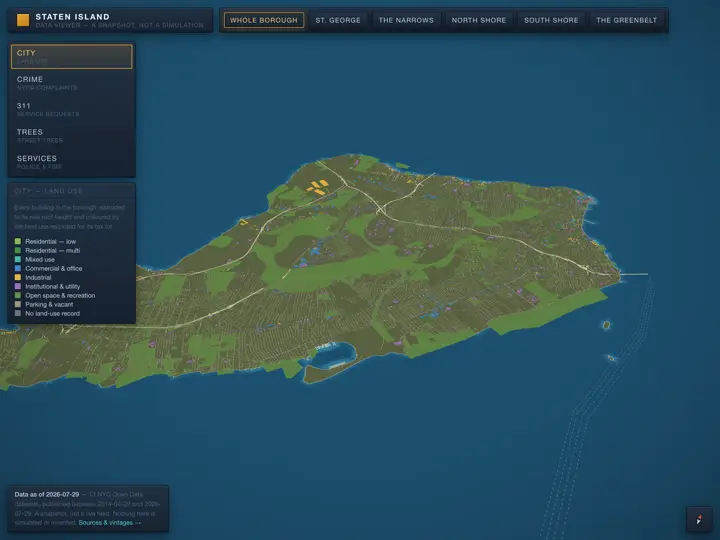Click the 'CITY — LAND USE' panel heading
This screenshot has width=720, height=540.
(x=48, y=191)
